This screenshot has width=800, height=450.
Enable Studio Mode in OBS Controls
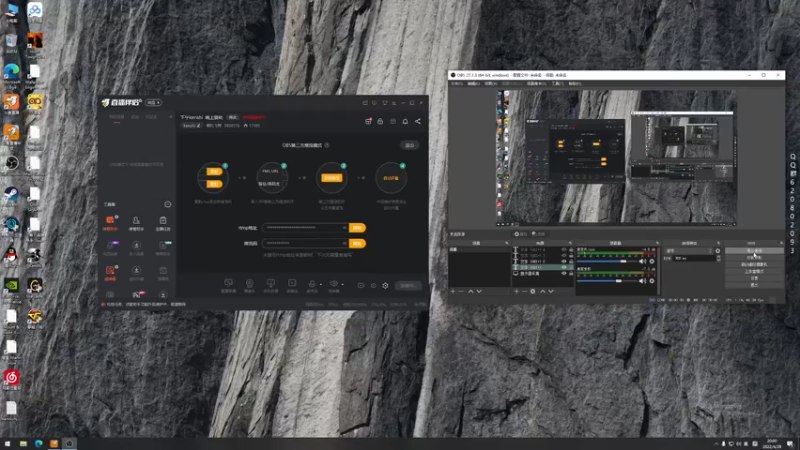tap(754, 271)
